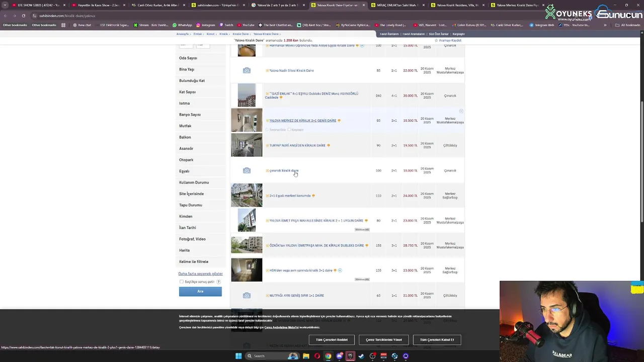644x362 pixels.
Task: Click camera placeholder icon of Yalova Nadir Sitesi listing
Action: 247,70
